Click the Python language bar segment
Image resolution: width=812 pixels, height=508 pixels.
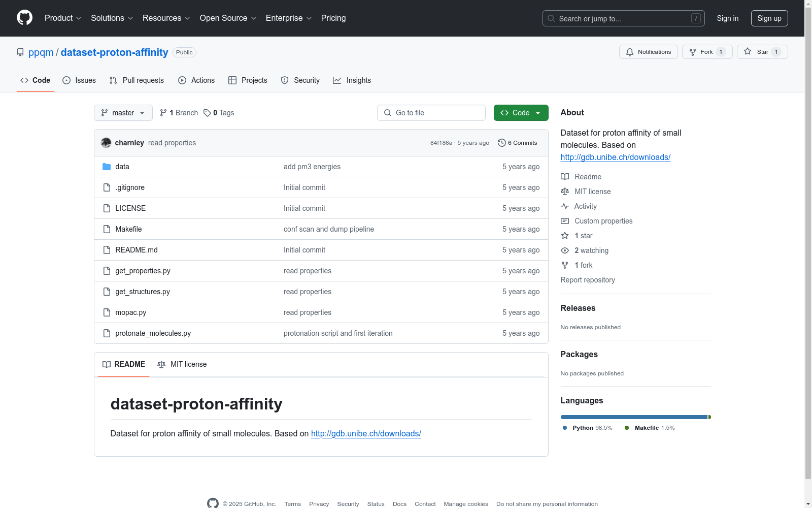tap(634, 417)
